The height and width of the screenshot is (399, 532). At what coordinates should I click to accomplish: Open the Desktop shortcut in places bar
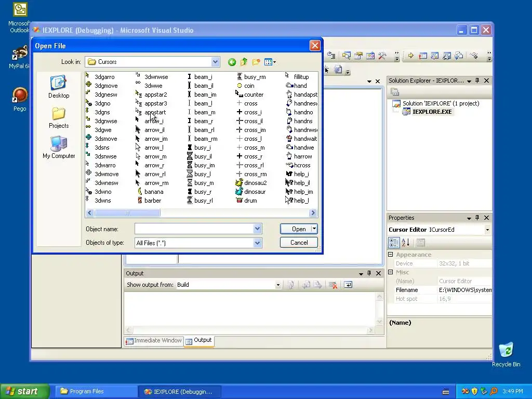coord(59,87)
